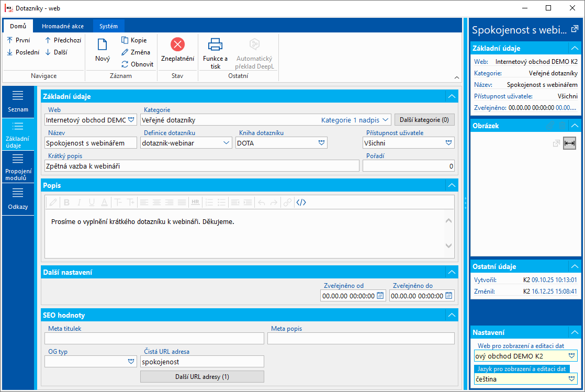Click Obnovit refresh icon
Screen dimensions: 585x392
click(125, 64)
